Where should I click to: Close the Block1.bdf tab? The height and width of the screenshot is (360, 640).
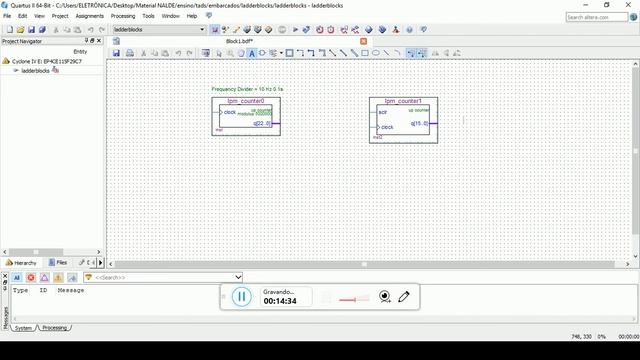(x=363, y=41)
